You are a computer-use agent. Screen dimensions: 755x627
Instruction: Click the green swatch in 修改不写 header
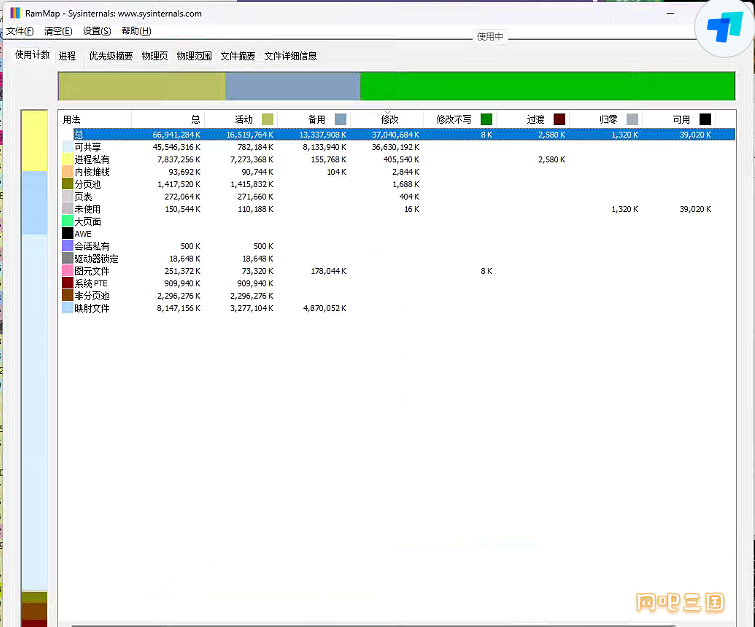pos(486,119)
